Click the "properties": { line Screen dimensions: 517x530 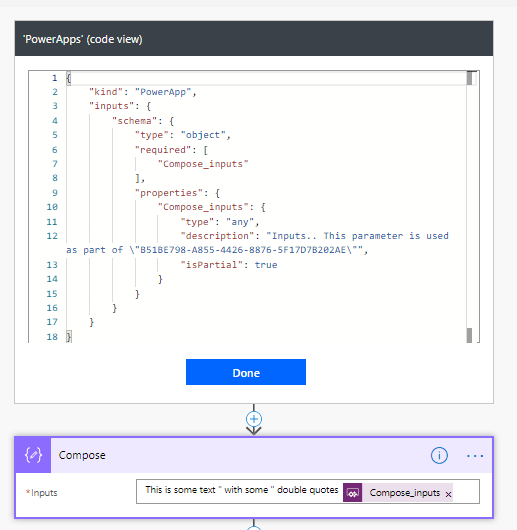[177, 193]
